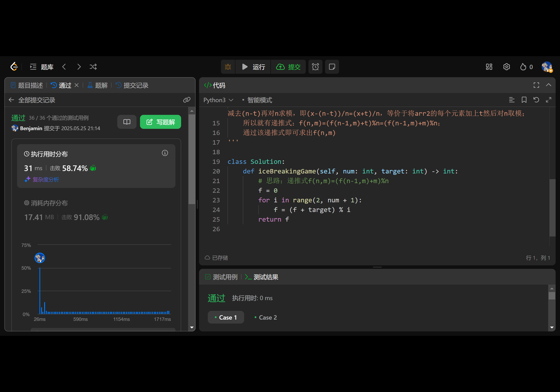Viewport: 560px width, 392px height.
Task: Collapse the code panel chevron
Action: (x=549, y=85)
